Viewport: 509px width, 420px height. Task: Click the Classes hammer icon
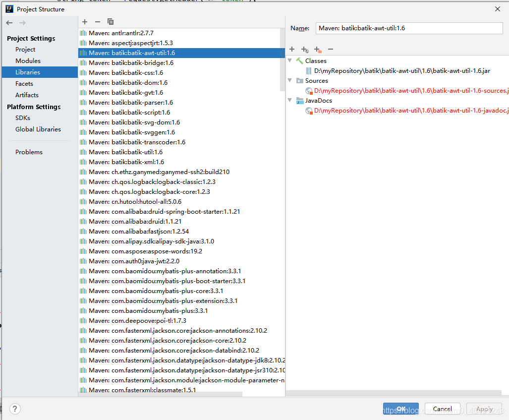pos(299,60)
